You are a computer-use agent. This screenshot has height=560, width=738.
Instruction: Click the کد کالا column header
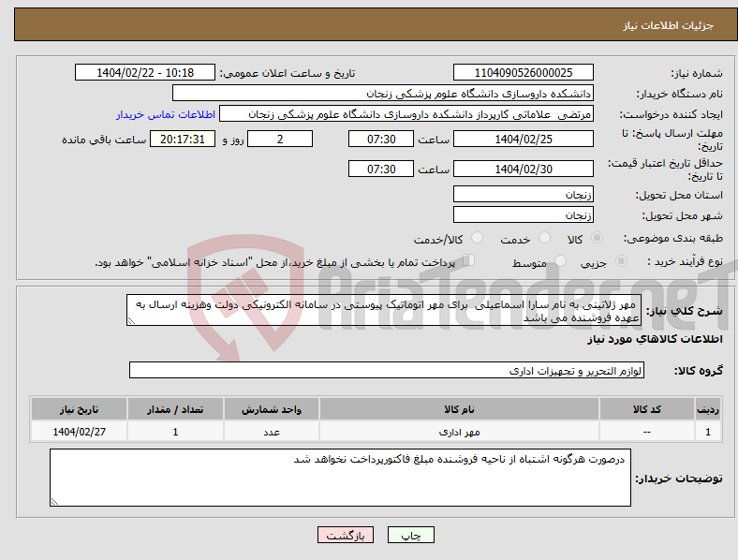tap(647, 409)
